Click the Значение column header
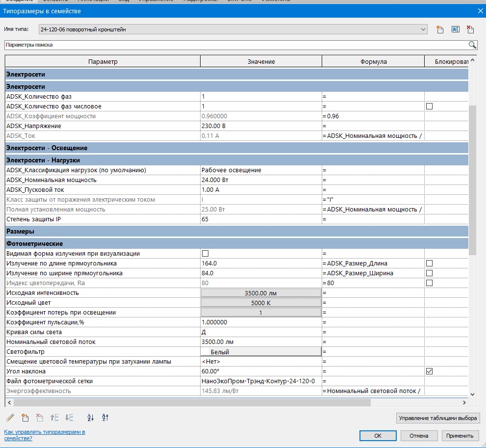The image size is (486, 448). coord(261,61)
